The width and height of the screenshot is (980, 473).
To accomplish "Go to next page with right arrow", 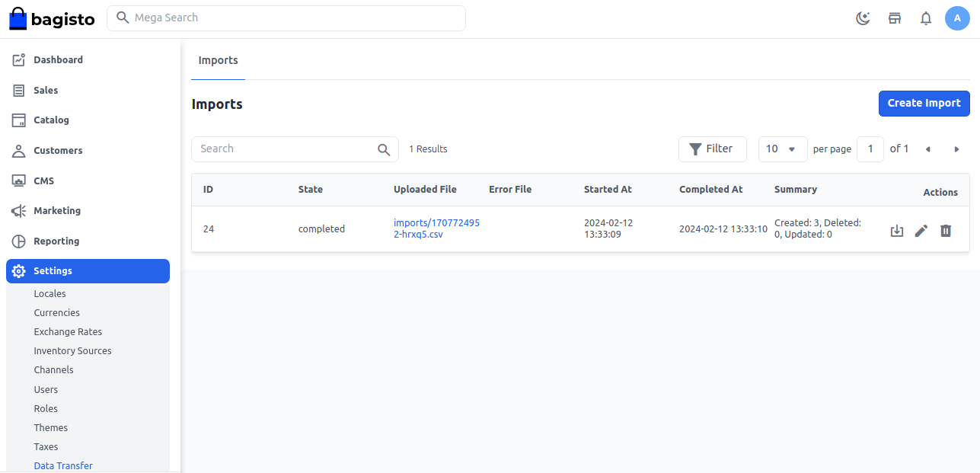I will (x=956, y=149).
